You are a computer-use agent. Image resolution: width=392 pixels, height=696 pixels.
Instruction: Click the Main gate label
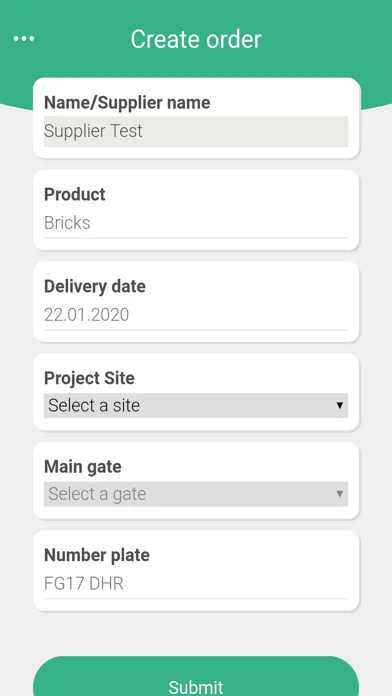(x=83, y=467)
